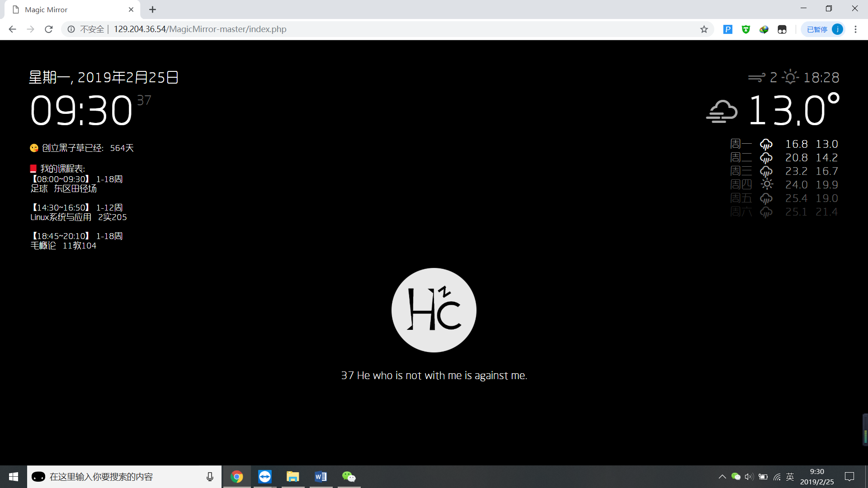Click the HC round logo
868x488 pixels.
click(x=434, y=310)
